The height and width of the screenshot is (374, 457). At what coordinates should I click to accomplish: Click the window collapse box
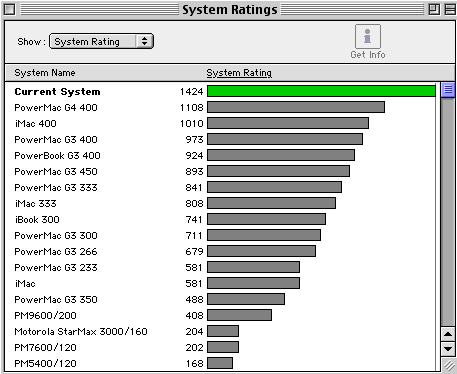[450, 10]
